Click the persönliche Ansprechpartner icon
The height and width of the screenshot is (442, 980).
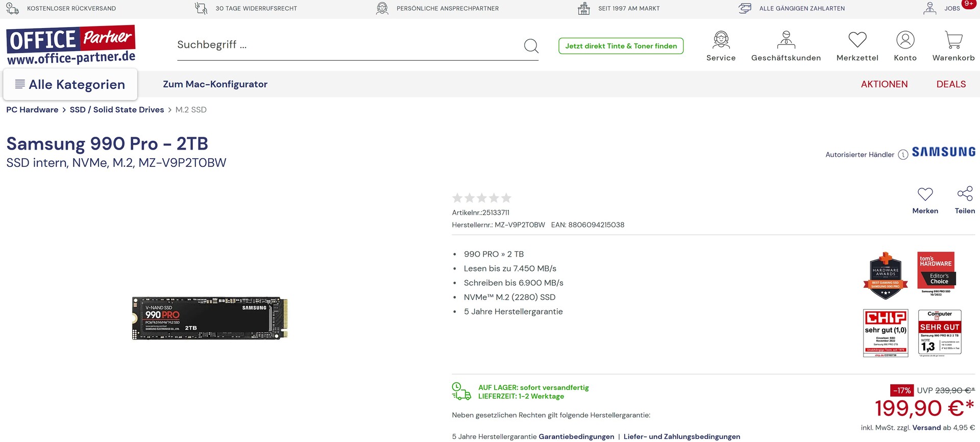click(x=382, y=8)
